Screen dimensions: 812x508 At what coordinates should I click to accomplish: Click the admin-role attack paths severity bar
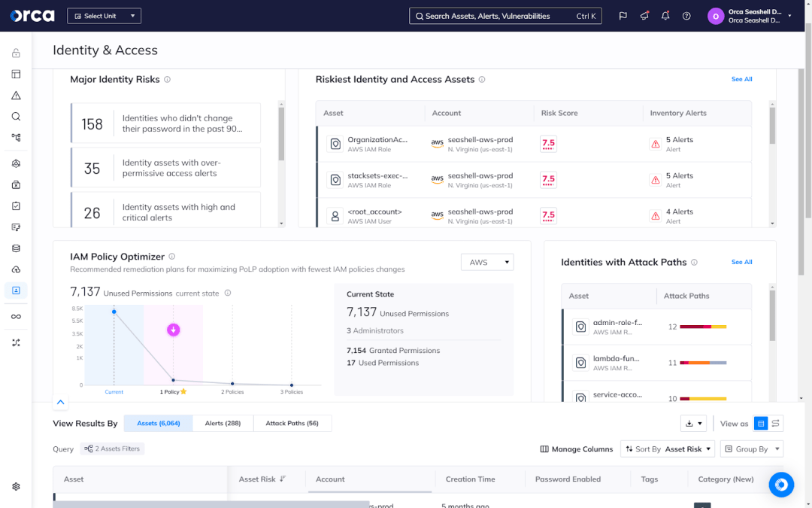click(703, 327)
